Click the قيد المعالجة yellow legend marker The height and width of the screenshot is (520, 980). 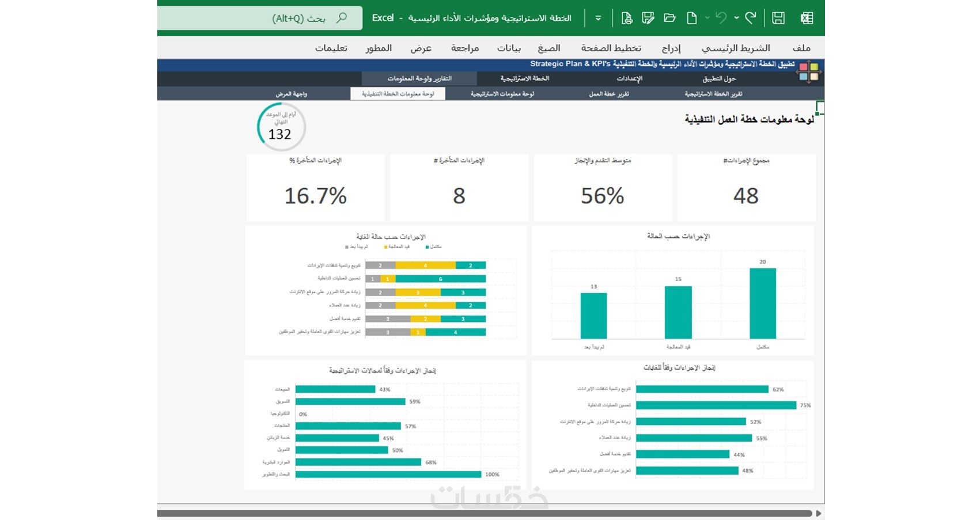tap(386, 247)
